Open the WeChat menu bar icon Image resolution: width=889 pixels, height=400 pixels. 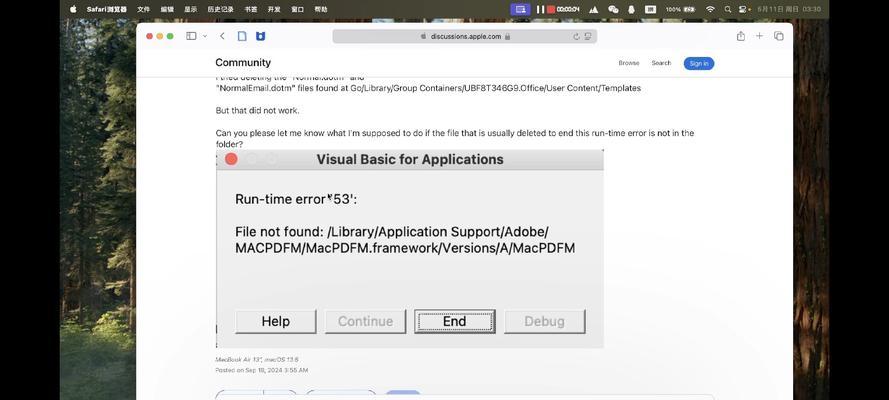(613, 10)
